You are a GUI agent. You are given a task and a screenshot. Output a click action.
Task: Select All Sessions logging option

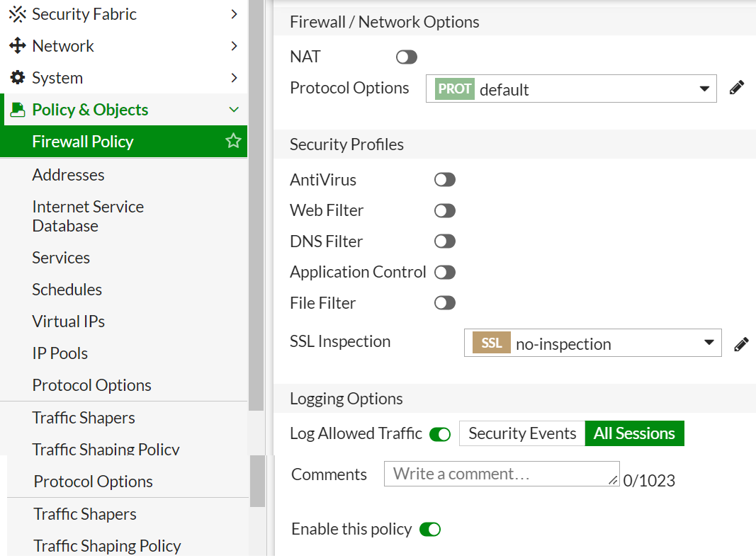click(x=634, y=433)
